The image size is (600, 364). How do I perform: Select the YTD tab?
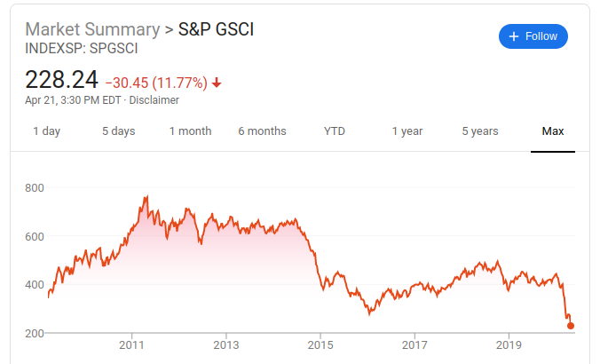click(335, 131)
